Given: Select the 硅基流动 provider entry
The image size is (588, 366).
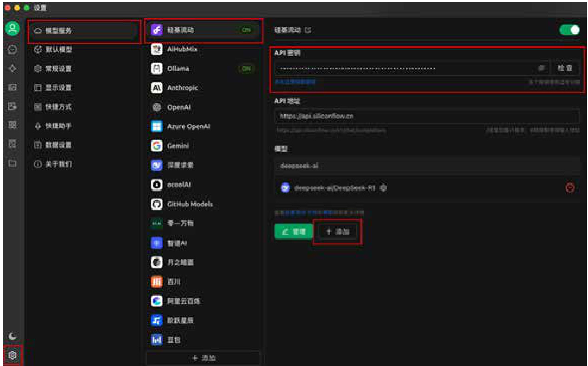Looking at the screenshot, I should click(x=203, y=30).
